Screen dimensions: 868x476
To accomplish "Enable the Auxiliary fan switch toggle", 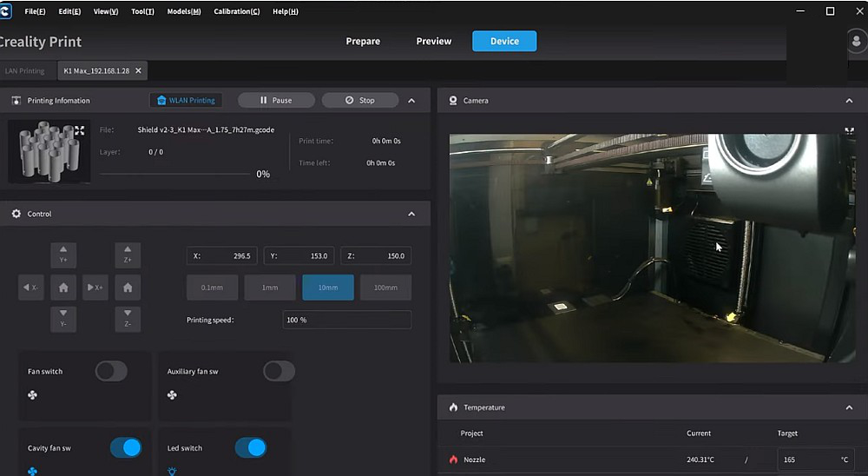I will pyautogui.click(x=279, y=371).
